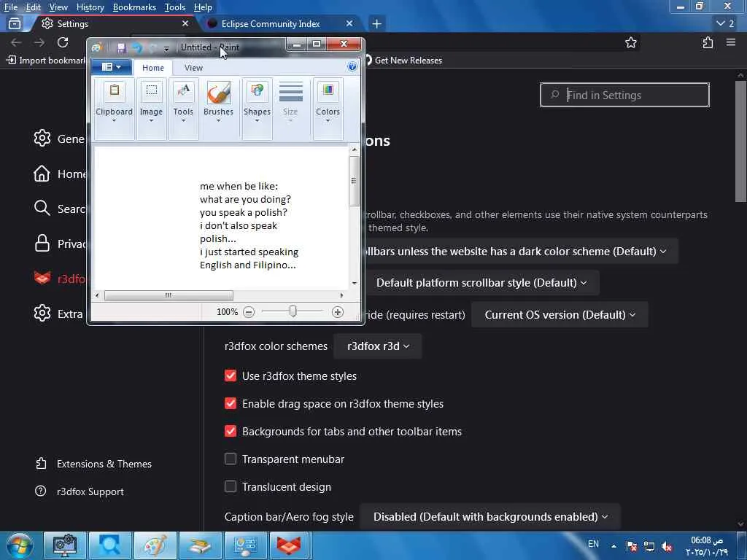
Task: Open the Edit menu
Action: [34, 7]
